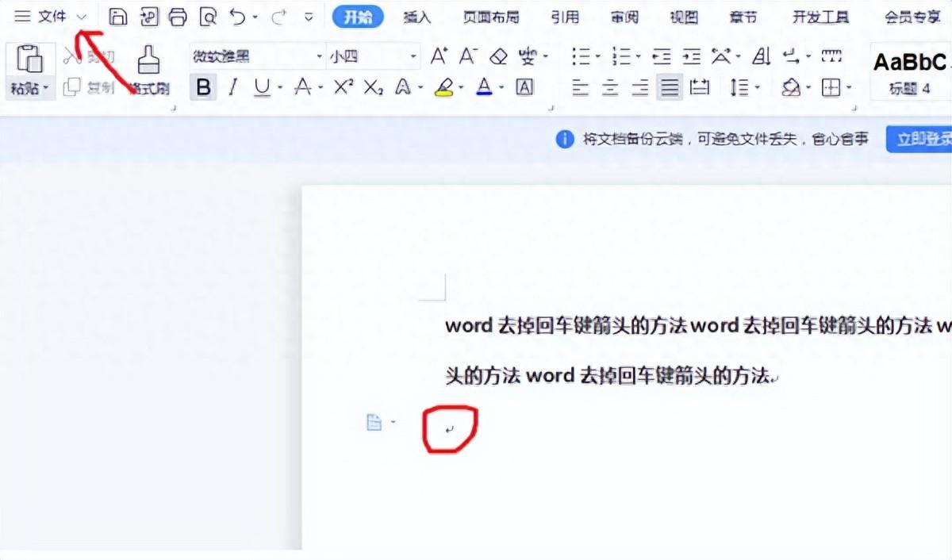Click the Decrease Indent icon
This screenshot has width=952, height=560.
[661, 56]
